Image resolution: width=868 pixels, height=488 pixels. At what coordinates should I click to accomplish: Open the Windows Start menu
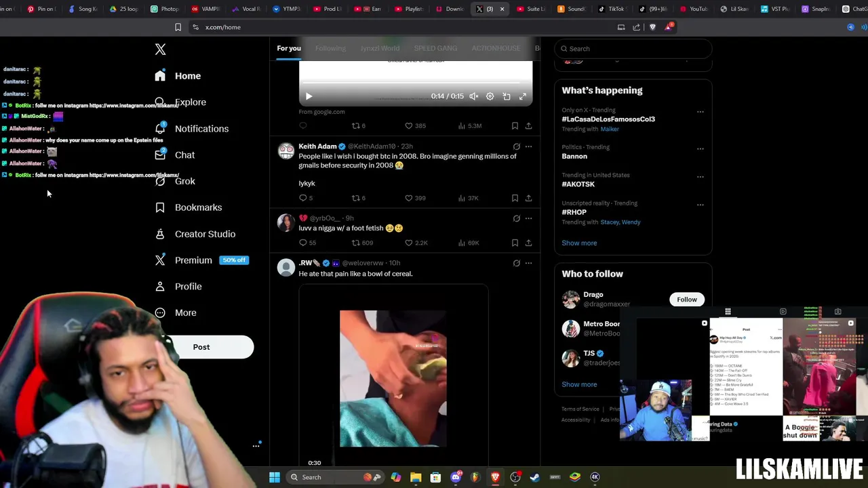[275, 477]
